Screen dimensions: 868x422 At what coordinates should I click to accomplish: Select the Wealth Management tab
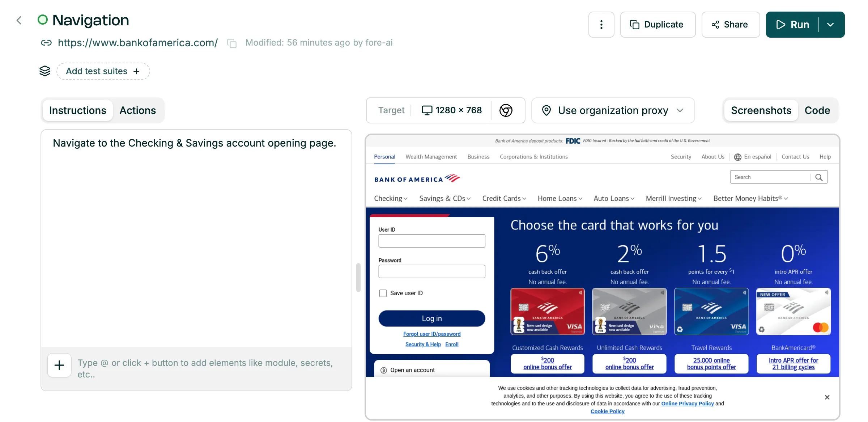tap(431, 157)
